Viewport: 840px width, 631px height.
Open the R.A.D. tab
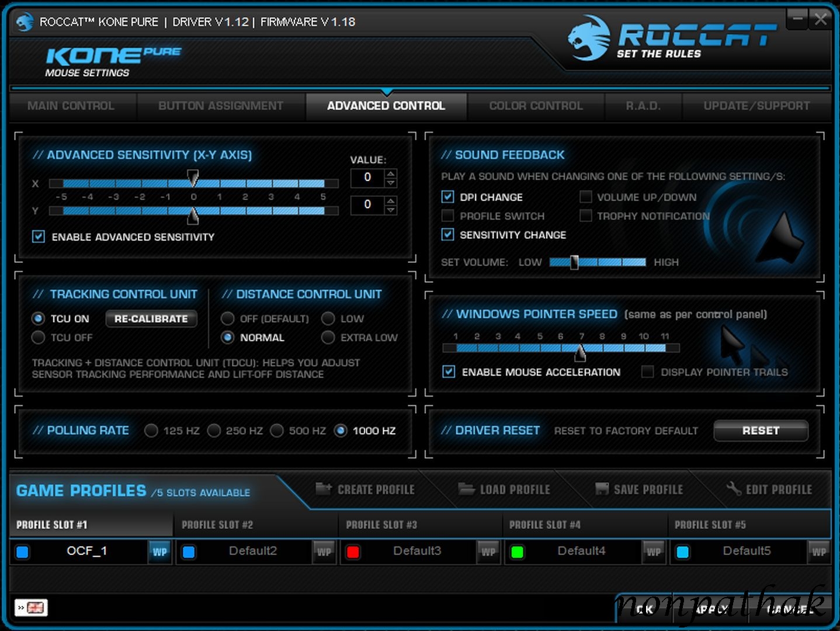[643, 106]
